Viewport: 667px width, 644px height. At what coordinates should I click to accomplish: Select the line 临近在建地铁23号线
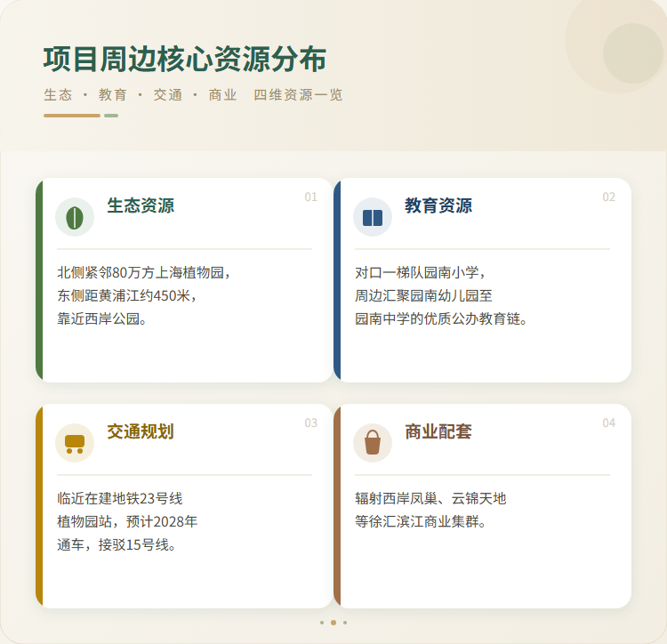120,498
